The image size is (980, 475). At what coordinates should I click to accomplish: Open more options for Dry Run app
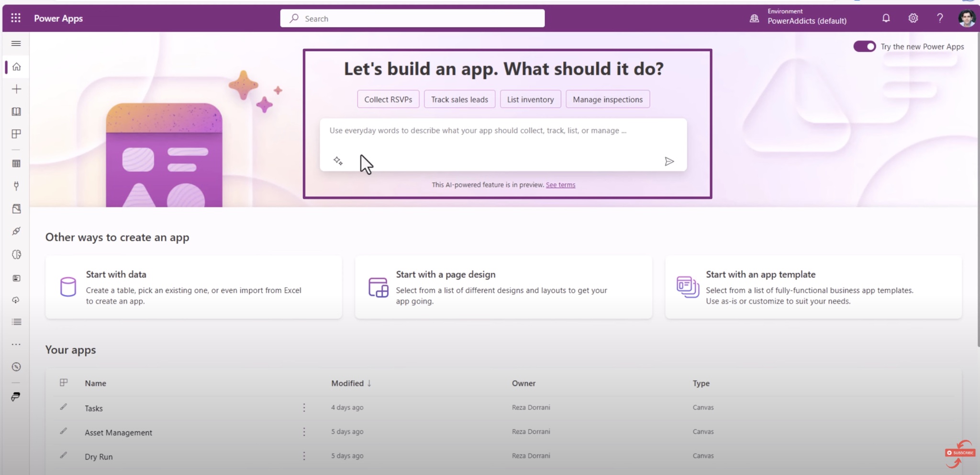click(304, 456)
